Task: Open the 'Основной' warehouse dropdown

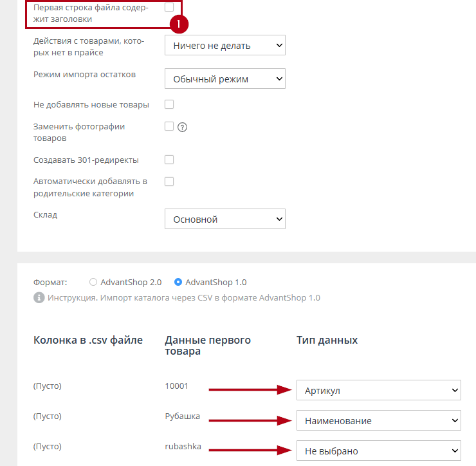Action: tap(224, 219)
